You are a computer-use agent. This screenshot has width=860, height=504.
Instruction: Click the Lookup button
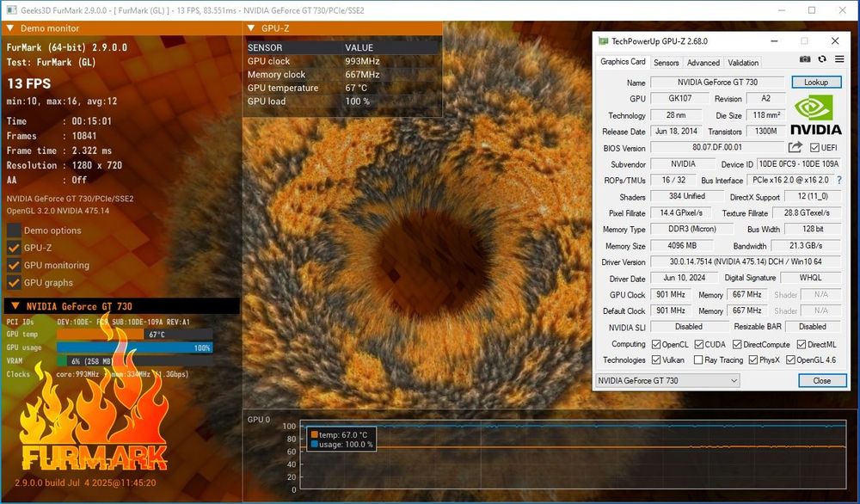pyautogui.click(x=816, y=83)
